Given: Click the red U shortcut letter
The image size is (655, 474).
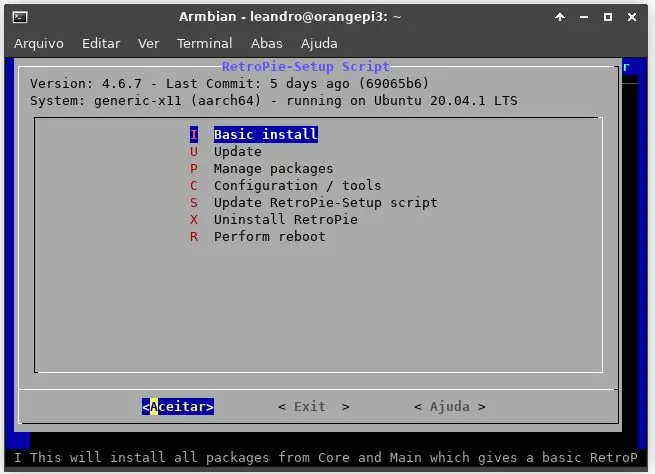Looking at the screenshot, I should point(194,152).
